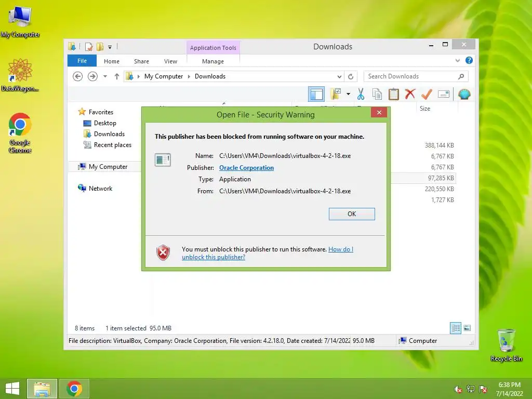The height and width of the screenshot is (399, 532).
Task: Select Network in navigation pane
Action: pyautogui.click(x=100, y=188)
